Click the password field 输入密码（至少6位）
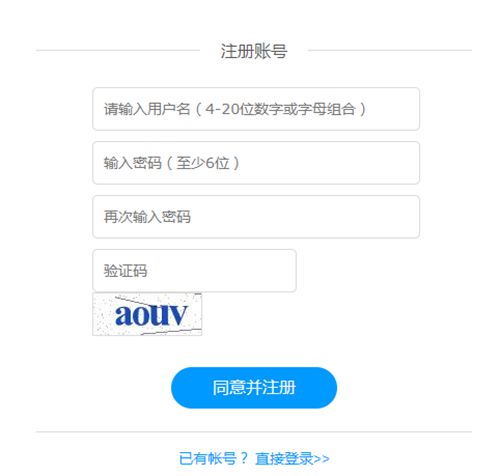The image size is (500, 476). [x=256, y=163]
